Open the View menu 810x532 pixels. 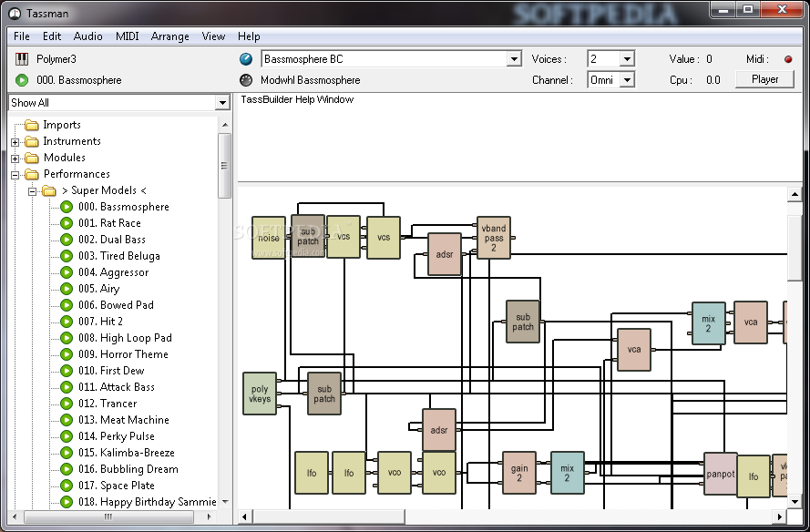(213, 36)
